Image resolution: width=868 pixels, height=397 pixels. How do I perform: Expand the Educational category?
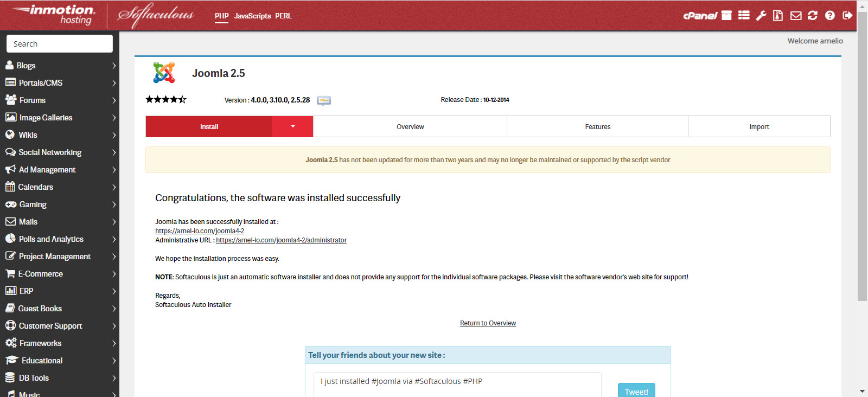coord(114,361)
